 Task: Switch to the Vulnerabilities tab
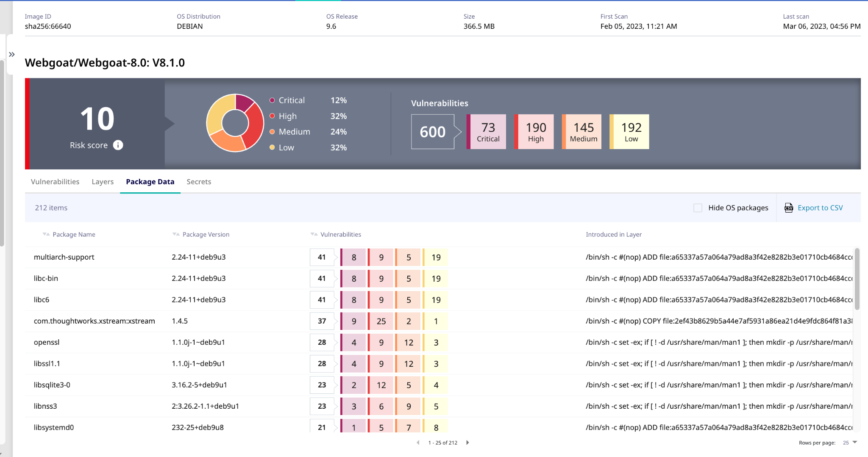pos(55,182)
